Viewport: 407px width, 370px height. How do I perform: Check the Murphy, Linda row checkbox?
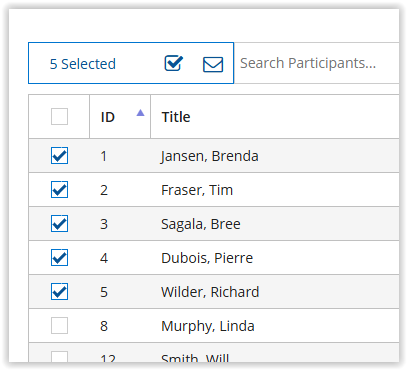(59, 326)
